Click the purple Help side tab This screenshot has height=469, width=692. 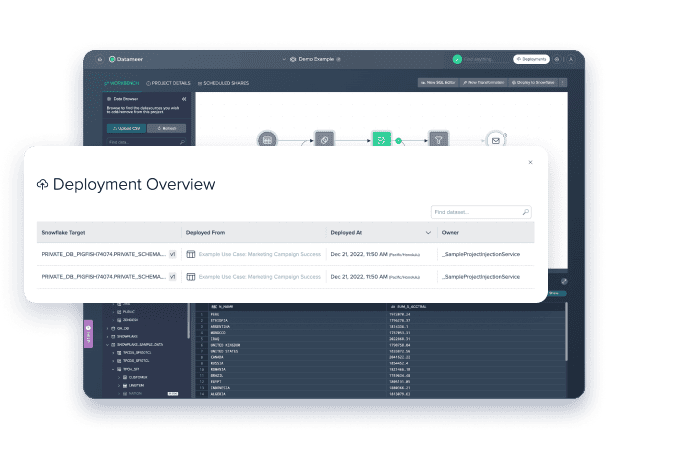[88, 334]
